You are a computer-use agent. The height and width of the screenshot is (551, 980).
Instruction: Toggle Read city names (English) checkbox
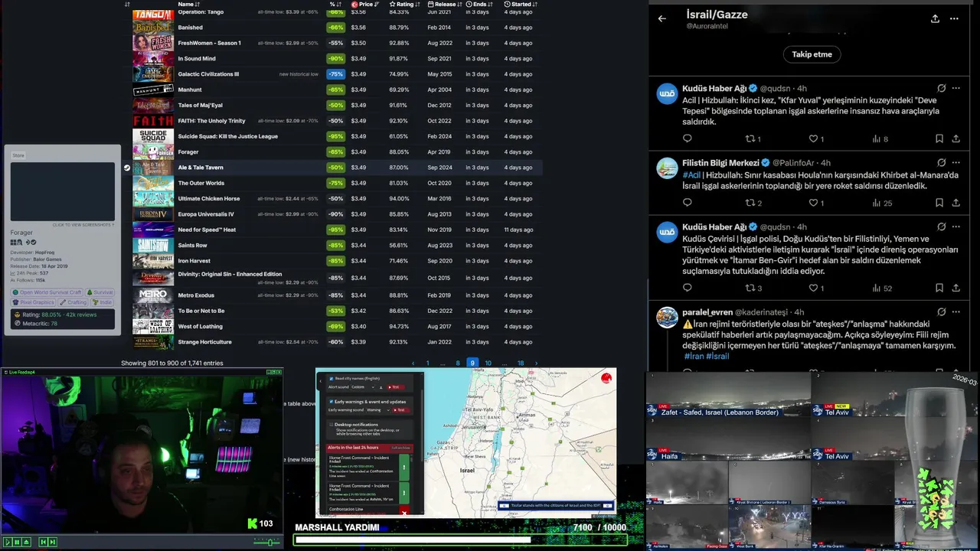pos(332,379)
